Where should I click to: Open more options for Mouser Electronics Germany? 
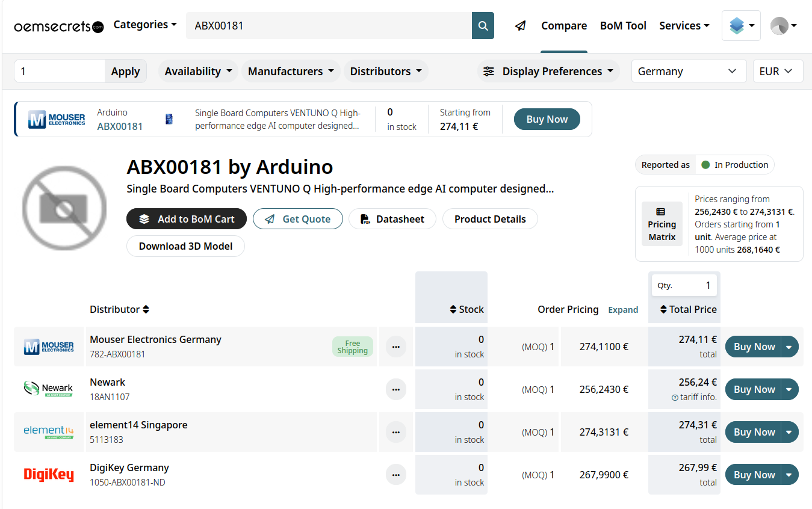(x=396, y=347)
